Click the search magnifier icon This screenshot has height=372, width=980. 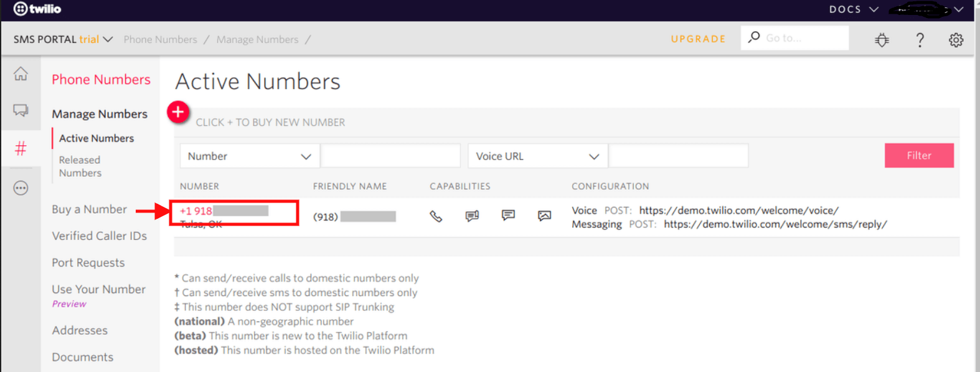pos(753,37)
